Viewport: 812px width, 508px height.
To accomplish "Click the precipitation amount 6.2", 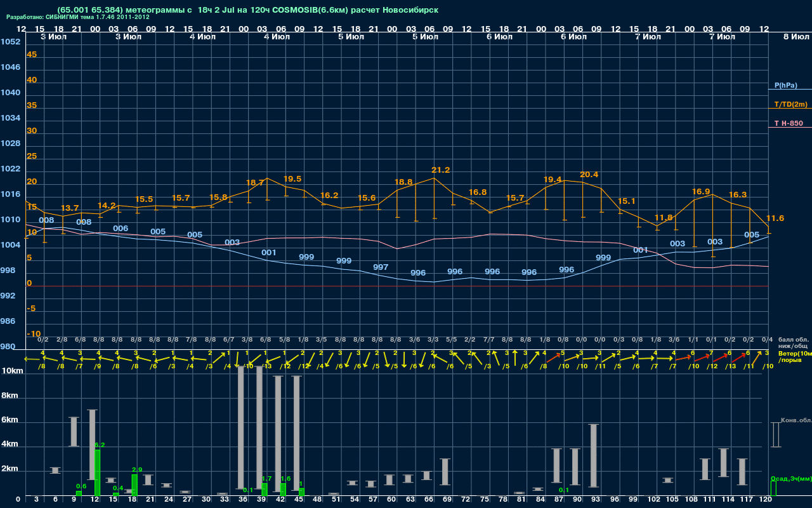I will 100,444.
